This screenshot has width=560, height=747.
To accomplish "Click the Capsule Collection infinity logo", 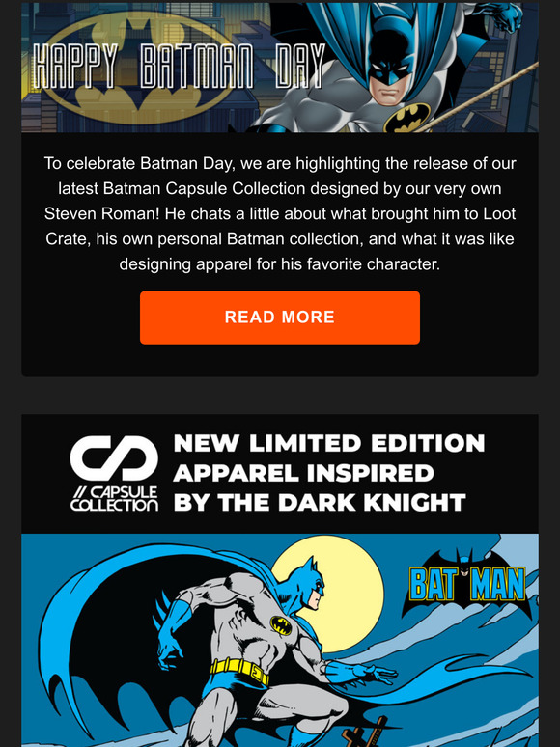I will tap(114, 457).
